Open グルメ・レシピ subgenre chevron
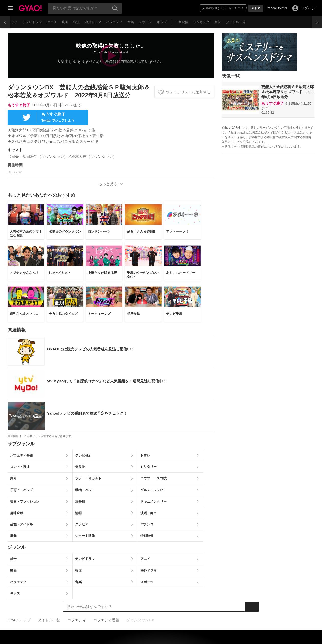This screenshot has width=322, height=644. [198, 490]
